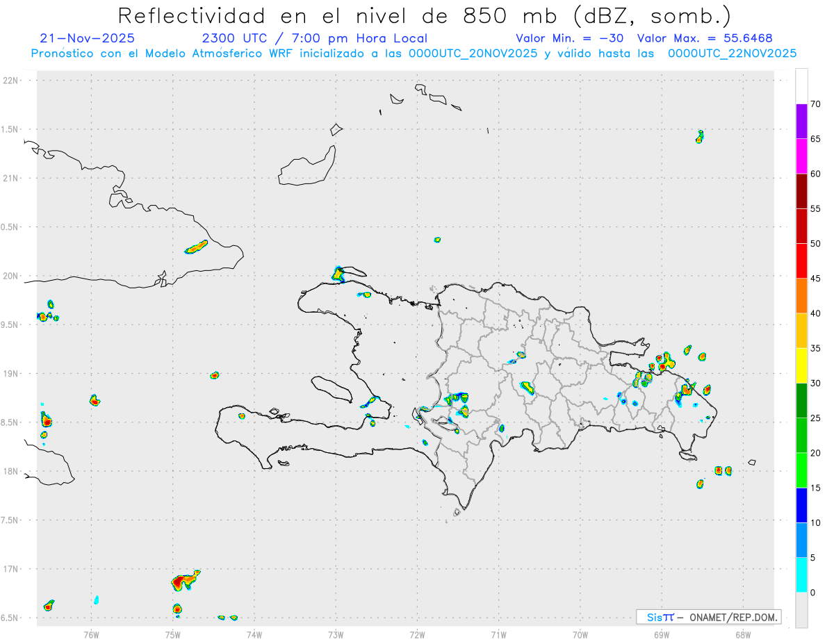Click the time text '2300 UTC / 7:00 pm Hora Local'
Viewport: 834px width, 644px height.
coord(314,38)
